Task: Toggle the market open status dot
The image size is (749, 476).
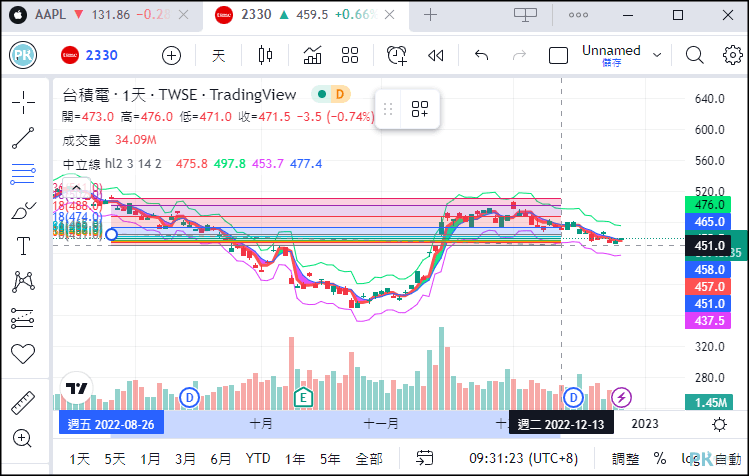Action: click(322, 94)
